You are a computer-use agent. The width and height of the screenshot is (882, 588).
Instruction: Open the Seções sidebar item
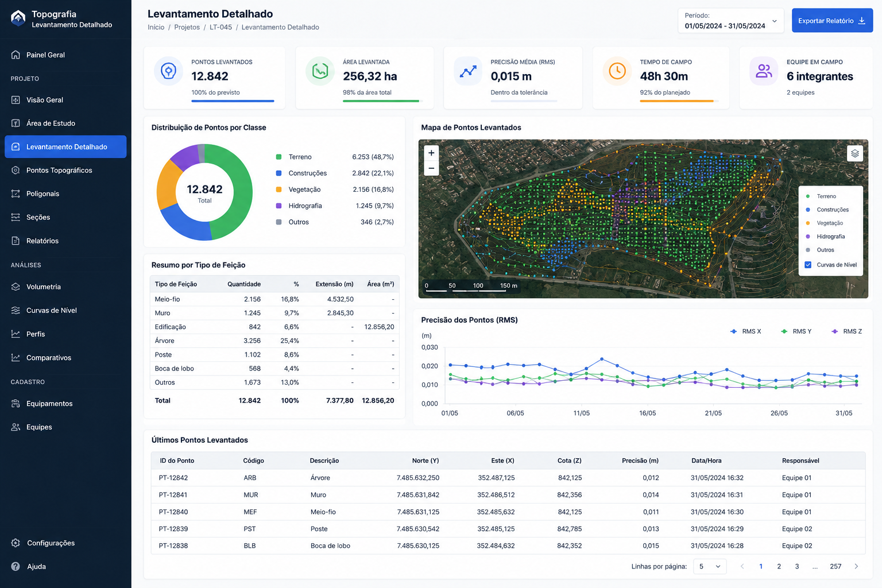tap(65, 218)
